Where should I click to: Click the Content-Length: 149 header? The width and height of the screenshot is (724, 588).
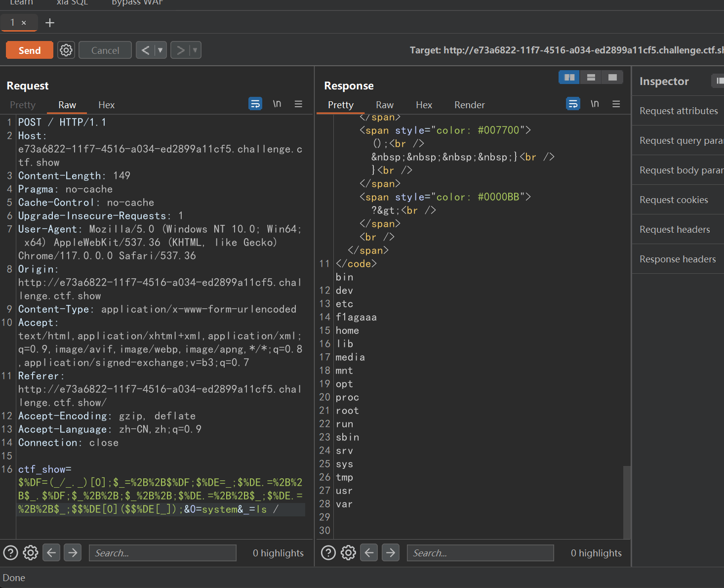pyautogui.click(x=74, y=175)
